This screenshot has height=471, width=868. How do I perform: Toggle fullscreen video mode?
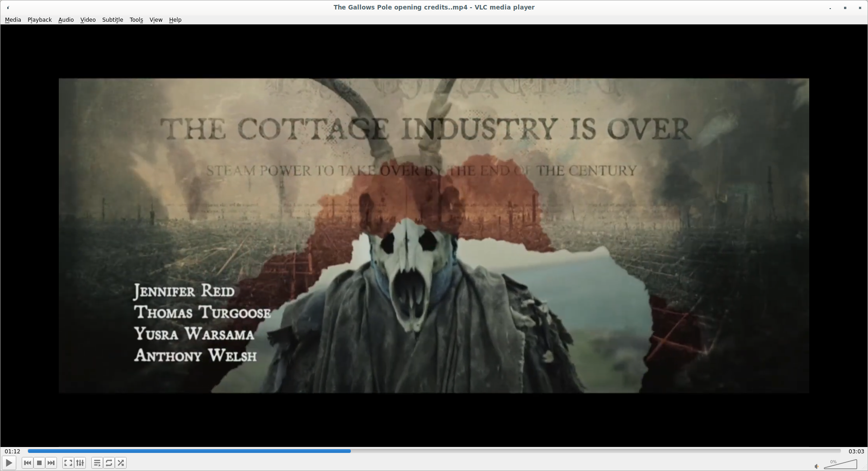68,463
